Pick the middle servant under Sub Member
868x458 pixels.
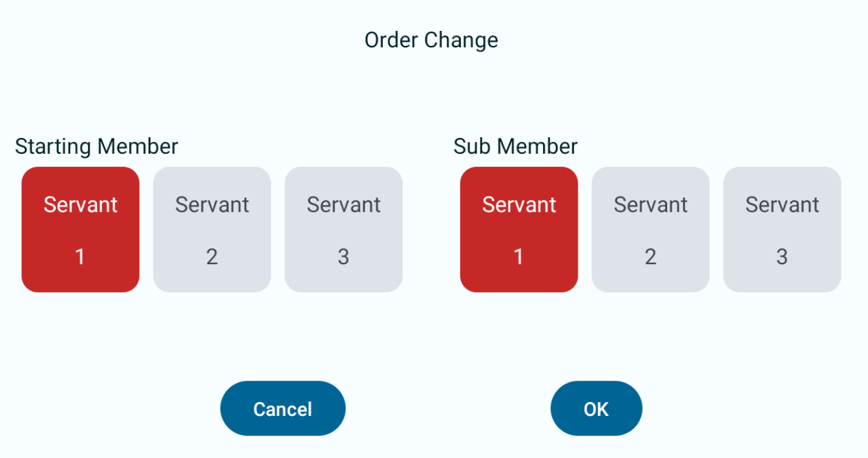coord(650,229)
